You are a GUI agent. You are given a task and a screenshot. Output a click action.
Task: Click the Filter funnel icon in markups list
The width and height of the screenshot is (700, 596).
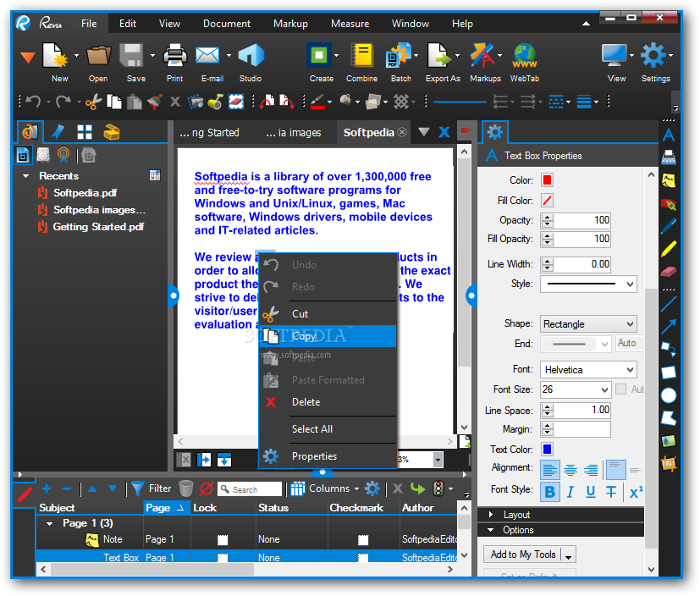tap(138, 488)
